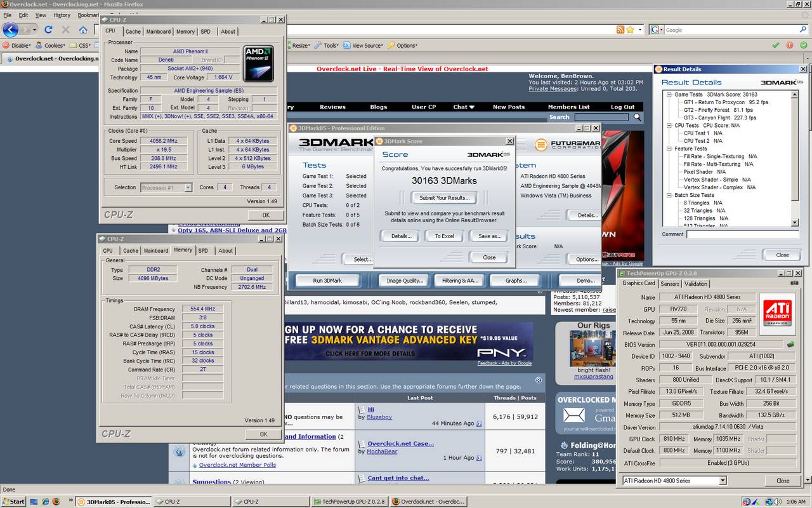Open GPU-Z graphics card selection dropdown
This screenshot has height=508, width=812.
click(722, 481)
